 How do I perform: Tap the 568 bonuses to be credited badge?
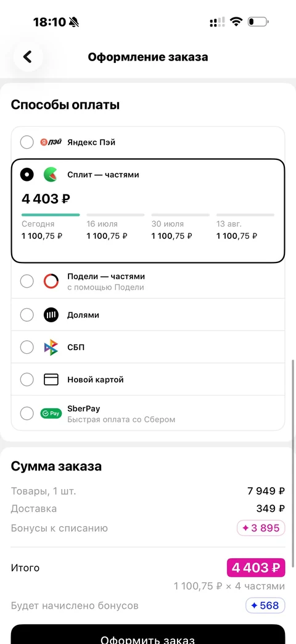tap(265, 605)
